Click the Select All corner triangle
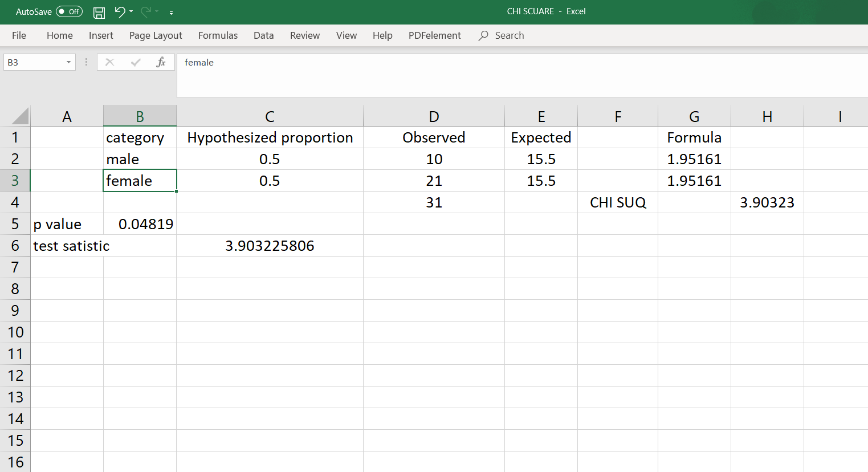The height and width of the screenshot is (472, 868). 20,116
